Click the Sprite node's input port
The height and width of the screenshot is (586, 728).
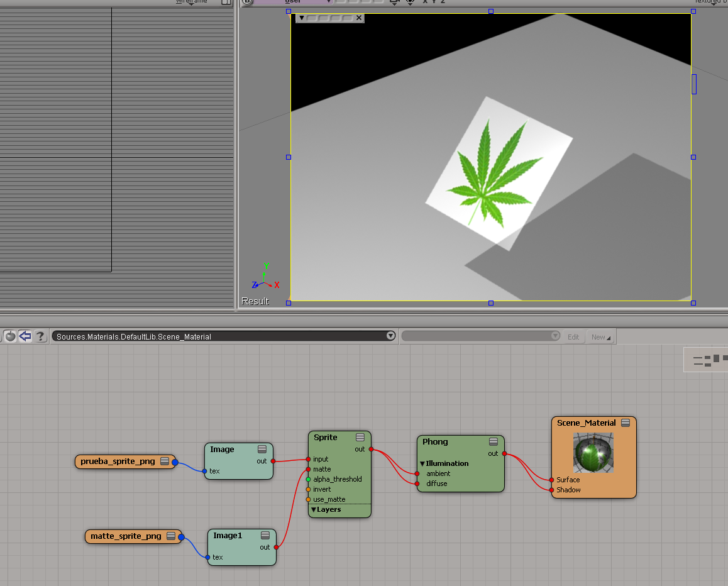click(308, 459)
